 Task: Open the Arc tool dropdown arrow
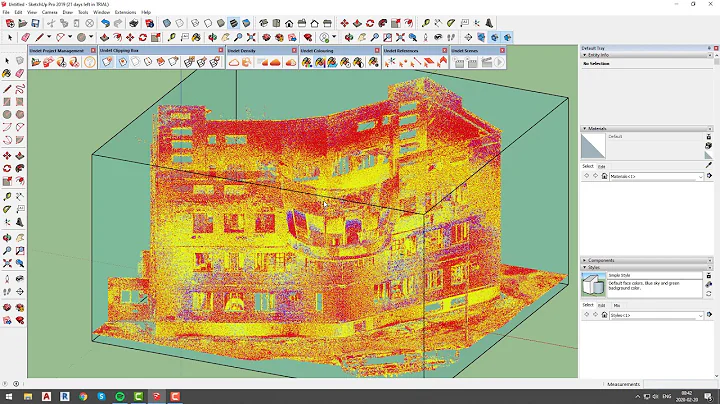[70, 37]
